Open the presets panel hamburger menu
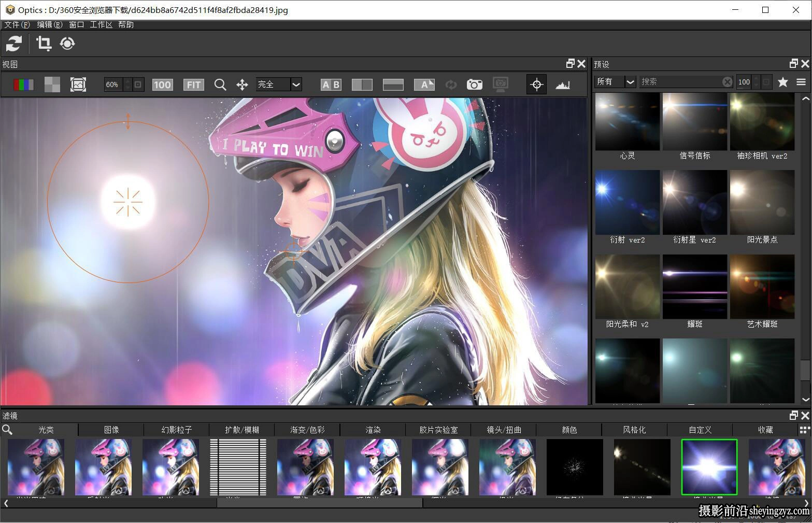The height and width of the screenshot is (523, 812). pos(801,81)
